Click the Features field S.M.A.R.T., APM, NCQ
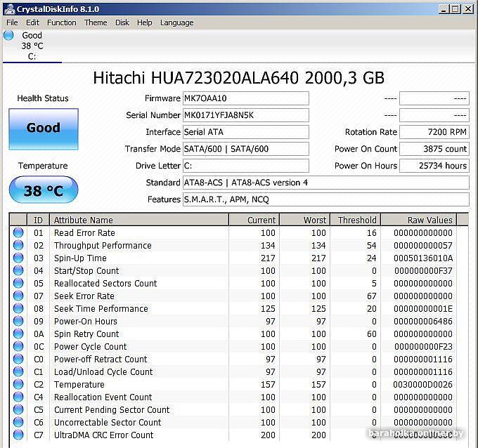 pyautogui.click(x=326, y=199)
